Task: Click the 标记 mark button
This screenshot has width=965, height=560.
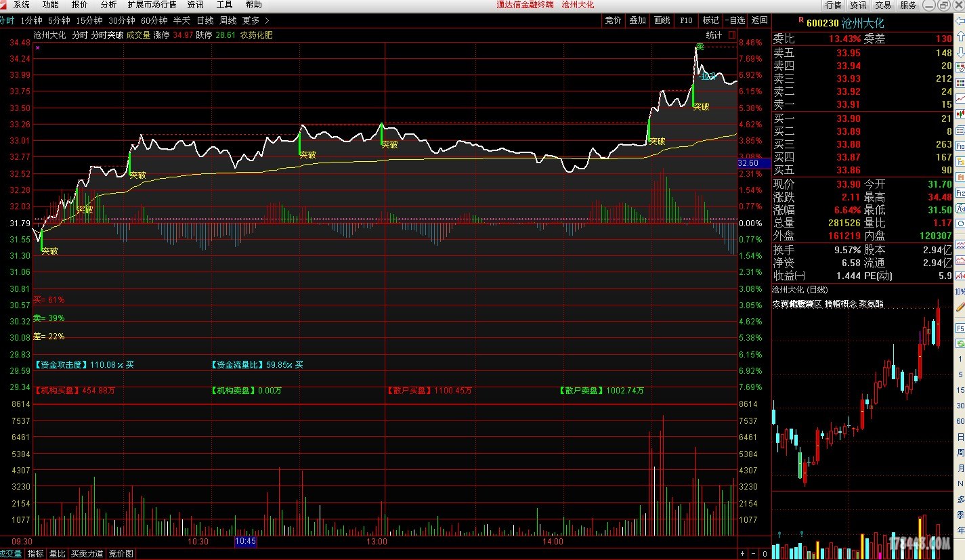Action: point(710,20)
